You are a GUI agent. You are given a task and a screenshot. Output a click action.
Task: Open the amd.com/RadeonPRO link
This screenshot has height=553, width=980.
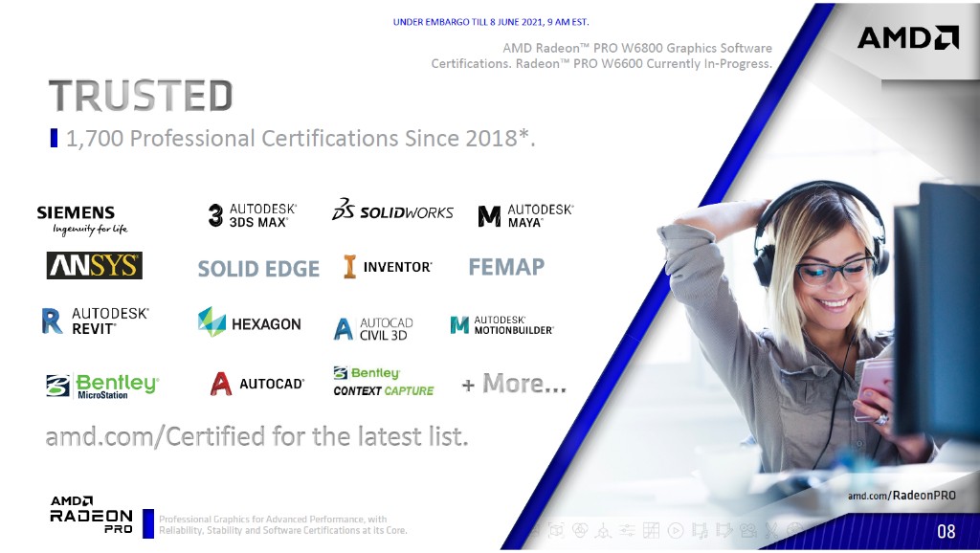tap(902, 496)
